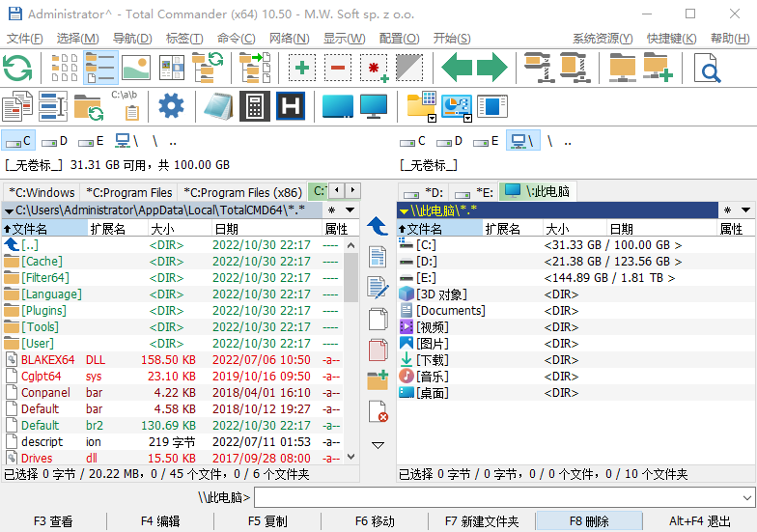This screenshot has height=532, width=757.
Task: Go back using green left arrow
Action: pyautogui.click(x=456, y=68)
